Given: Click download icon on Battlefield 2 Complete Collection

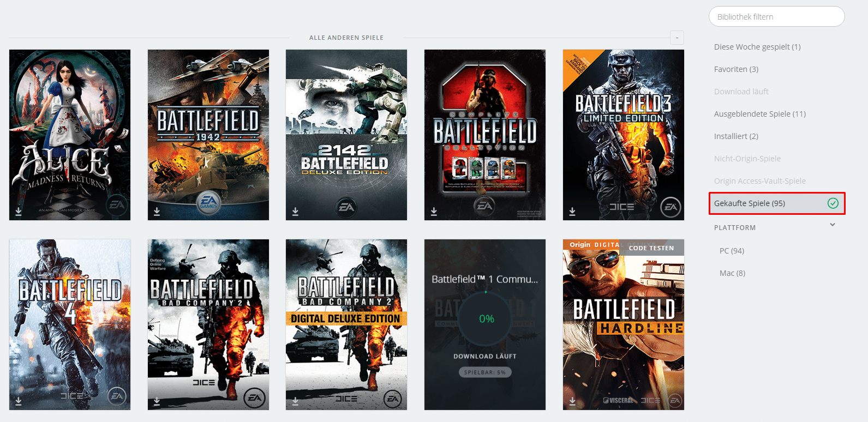Looking at the screenshot, I should pos(434,212).
